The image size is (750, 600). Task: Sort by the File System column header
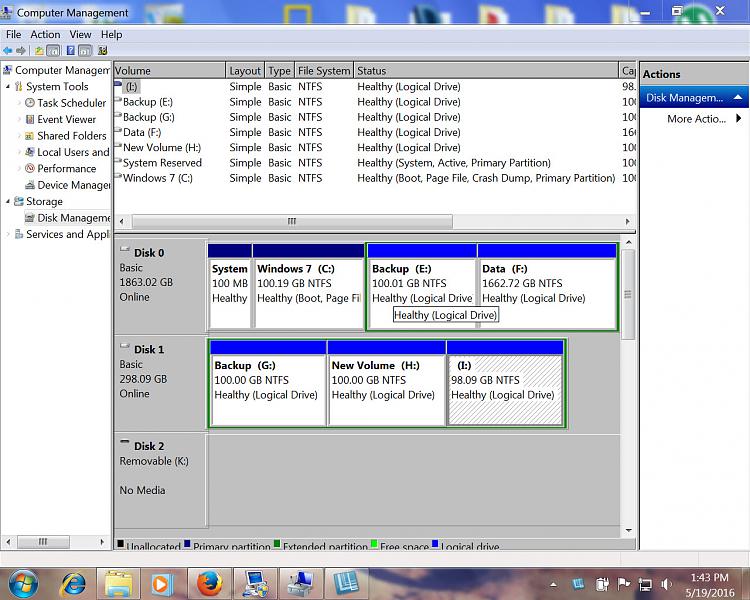click(x=324, y=71)
